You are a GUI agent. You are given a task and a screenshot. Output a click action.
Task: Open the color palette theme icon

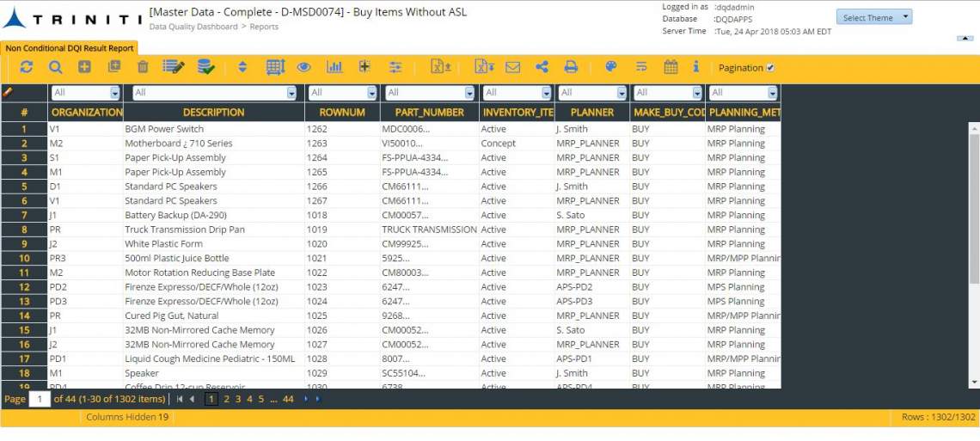pyautogui.click(x=611, y=66)
